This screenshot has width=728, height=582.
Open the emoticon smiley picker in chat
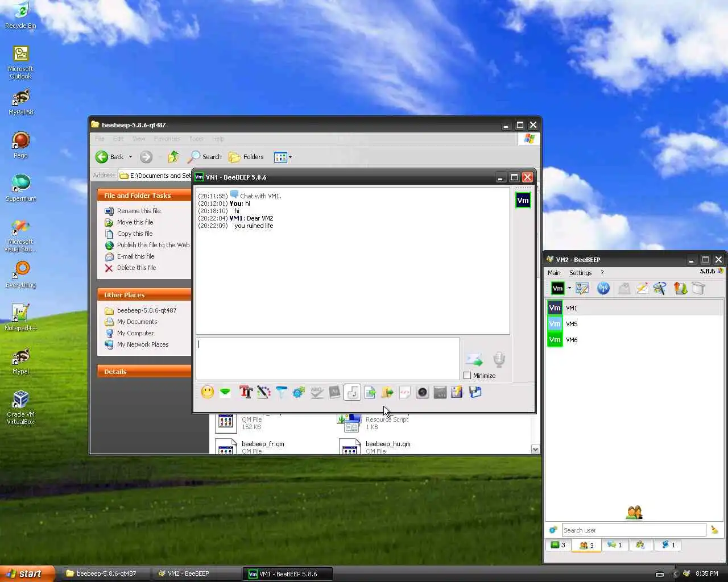coord(208,392)
